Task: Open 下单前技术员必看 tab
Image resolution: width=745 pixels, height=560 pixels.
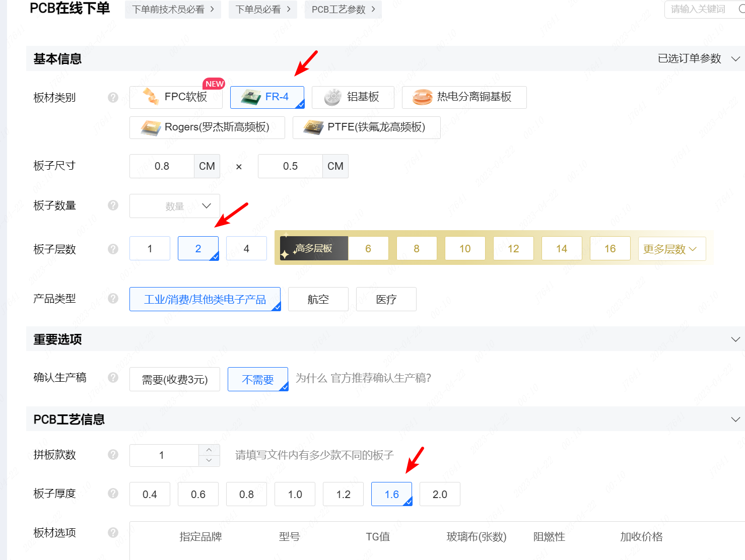Action: pyautogui.click(x=173, y=10)
